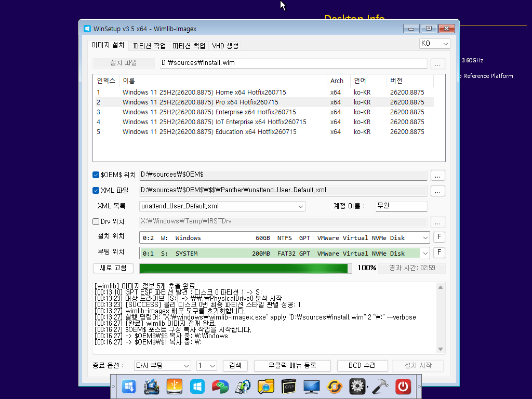
Task: Launch the PC hardware tools dock icon
Action: click(x=152, y=387)
